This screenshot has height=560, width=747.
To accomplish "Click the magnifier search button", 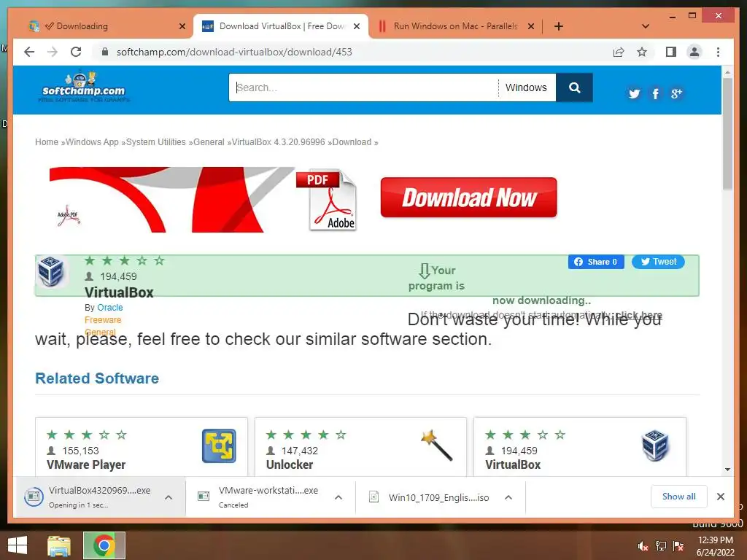I will click(x=575, y=87).
